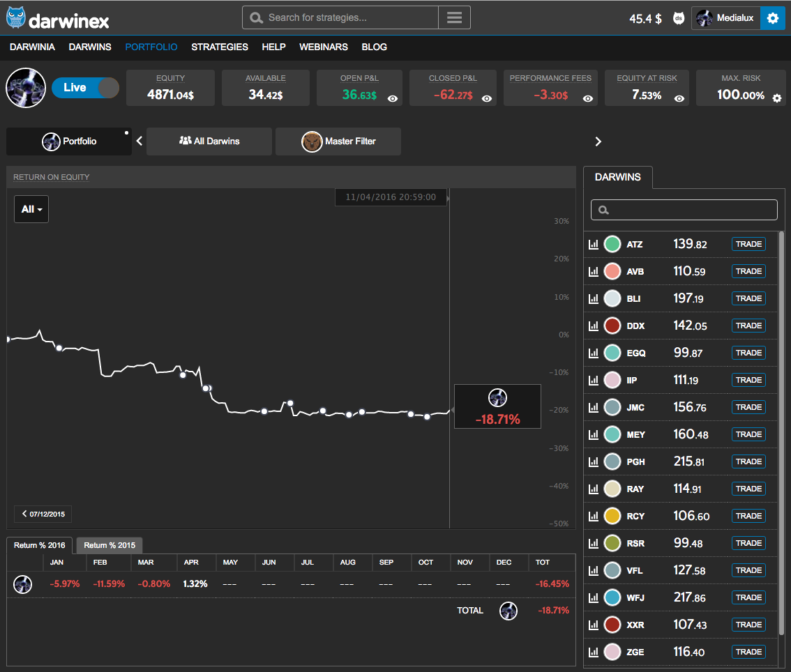Toggle the Live account switch
791x672 pixels.
85,88
